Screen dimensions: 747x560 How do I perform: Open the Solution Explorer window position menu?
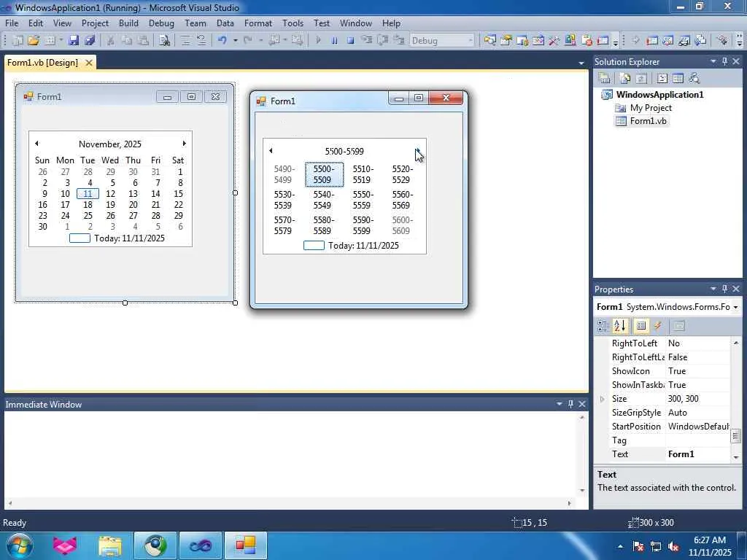pyautogui.click(x=713, y=61)
